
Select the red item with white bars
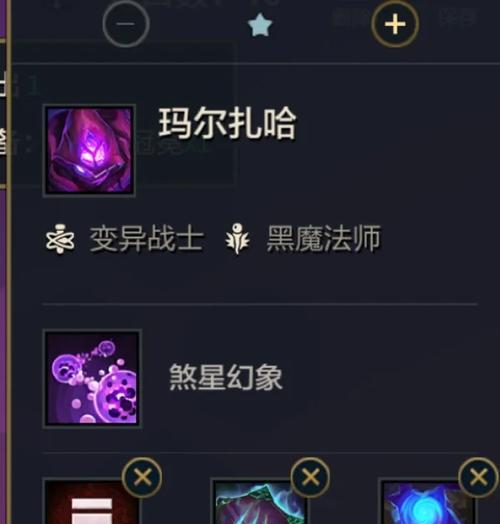coord(92,501)
